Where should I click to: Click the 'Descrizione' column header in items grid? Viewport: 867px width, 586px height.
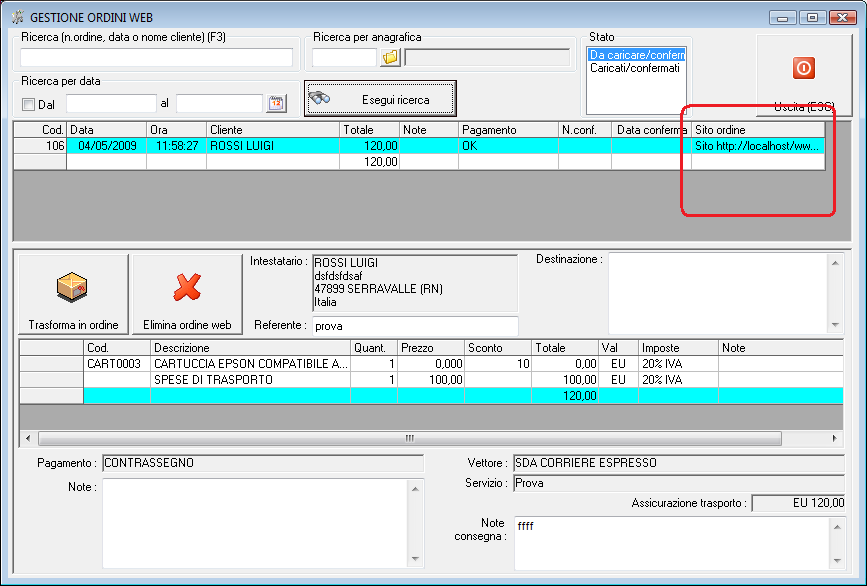250,348
